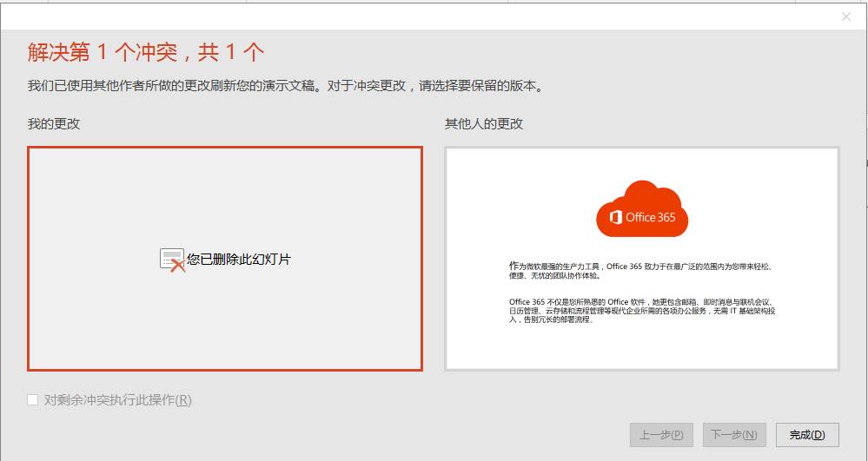Click the paragraph starting 作为微软最强的生产力工具
The width and height of the screenshot is (868, 461).
[x=640, y=271]
